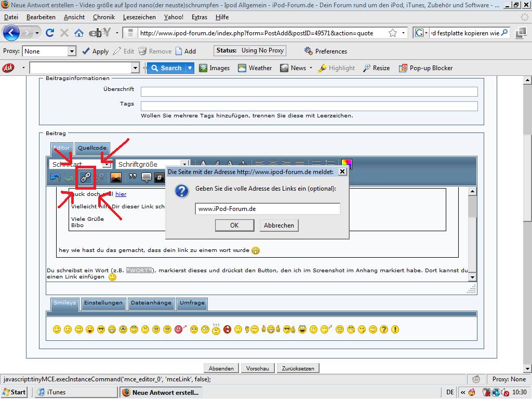The image size is (532, 399).
Task: Open the Datei menu
Action: pyautogui.click(x=11, y=17)
